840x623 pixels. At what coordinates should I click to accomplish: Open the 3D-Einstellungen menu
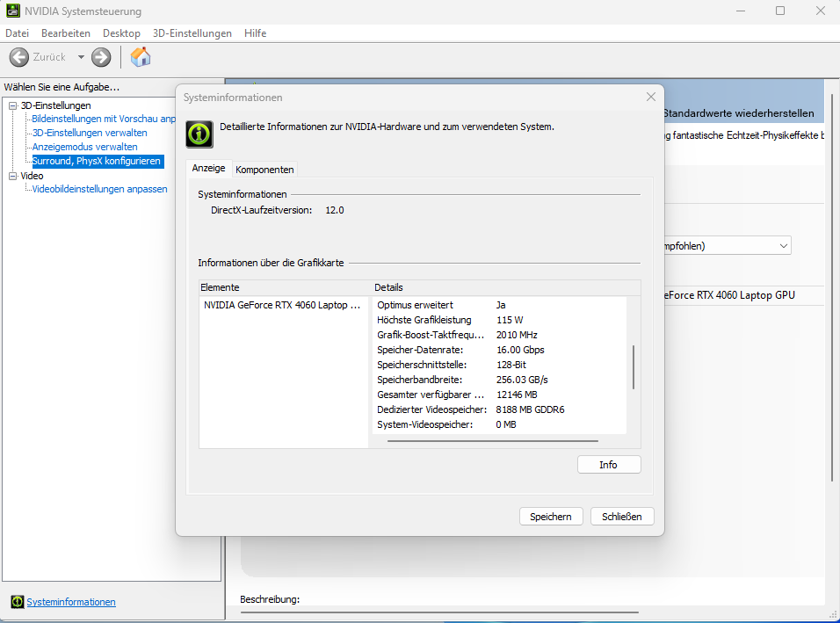pyautogui.click(x=192, y=33)
